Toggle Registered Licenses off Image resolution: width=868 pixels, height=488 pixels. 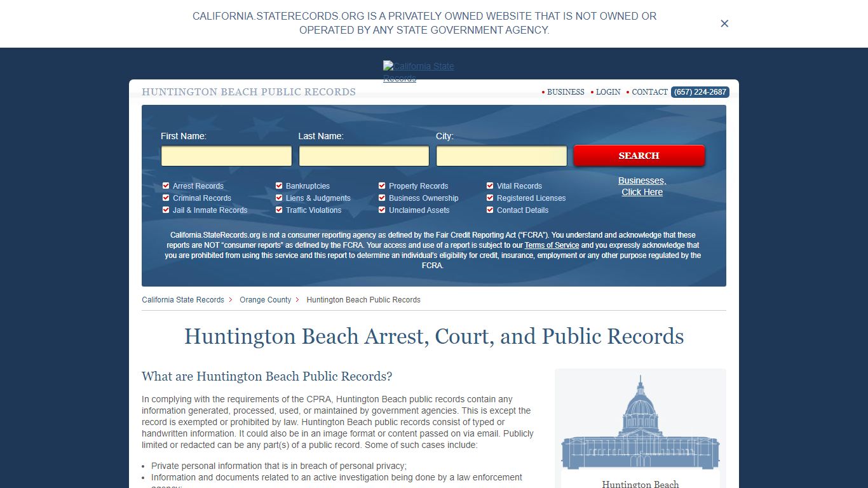coord(490,198)
